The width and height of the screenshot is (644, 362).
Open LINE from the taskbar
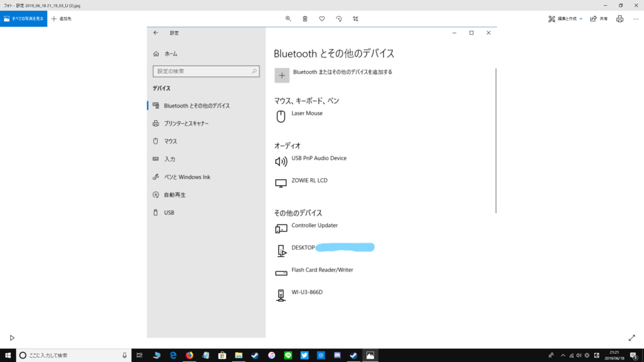(x=288, y=356)
